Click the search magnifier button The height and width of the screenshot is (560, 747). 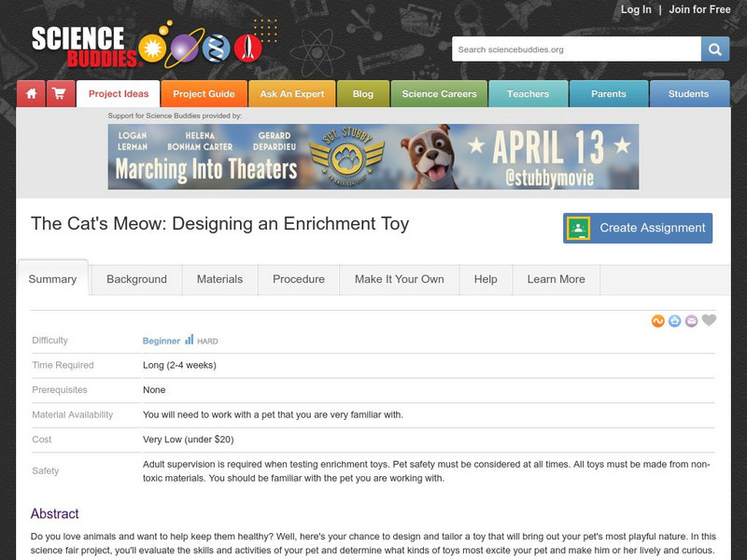pos(714,49)
